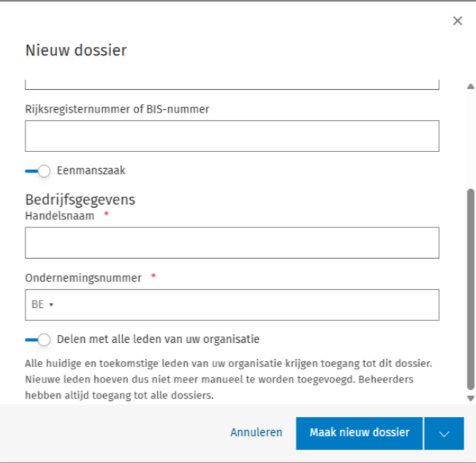Viewport: 476px width, 463px height.
Task: Toggle Delen met alle leden van uw organisatie
Action: (37, 339)
